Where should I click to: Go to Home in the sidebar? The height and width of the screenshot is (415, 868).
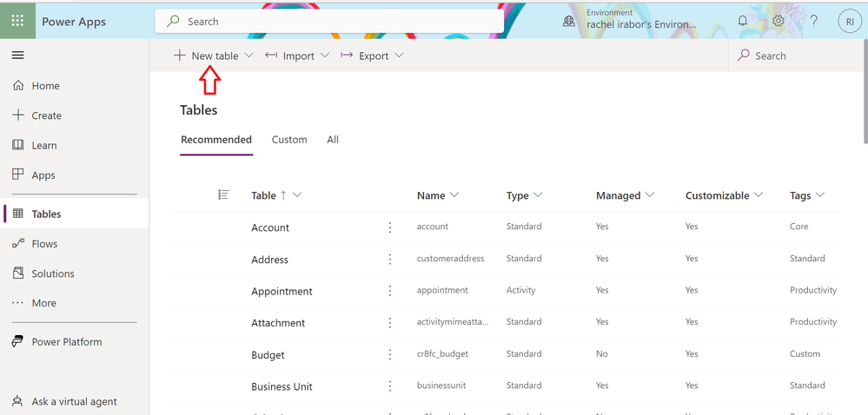pos(74,86)
